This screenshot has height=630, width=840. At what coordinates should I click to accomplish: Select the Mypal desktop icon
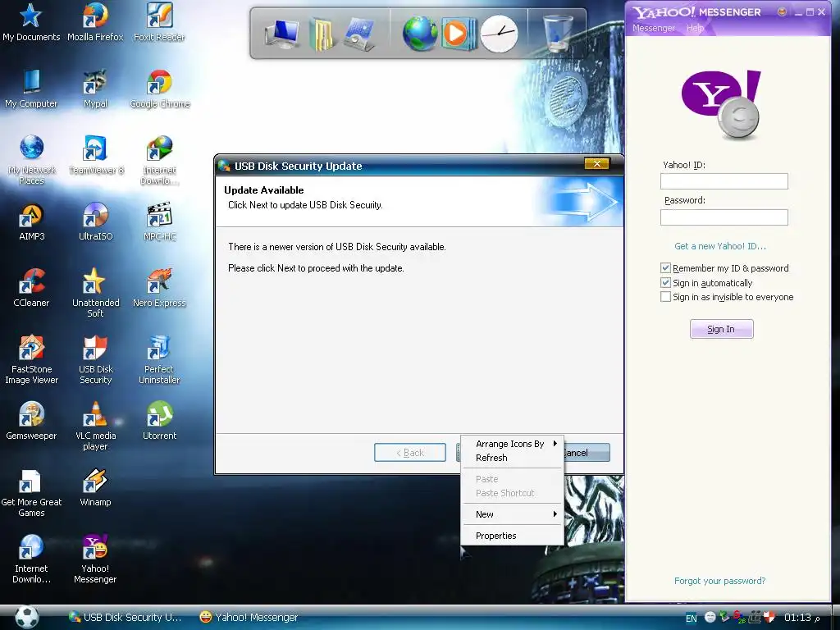(x=95, y=89)
